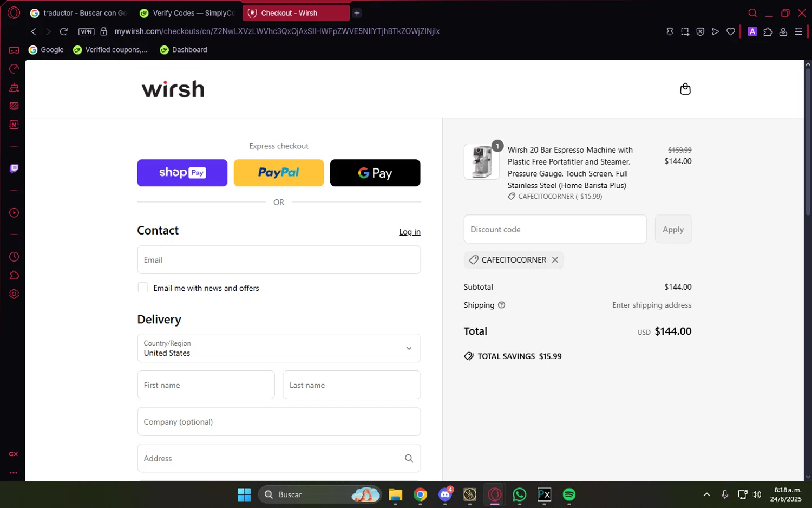Open the sidebar player icon
Viewport: 812px width, 508px height.
point(14,213)
